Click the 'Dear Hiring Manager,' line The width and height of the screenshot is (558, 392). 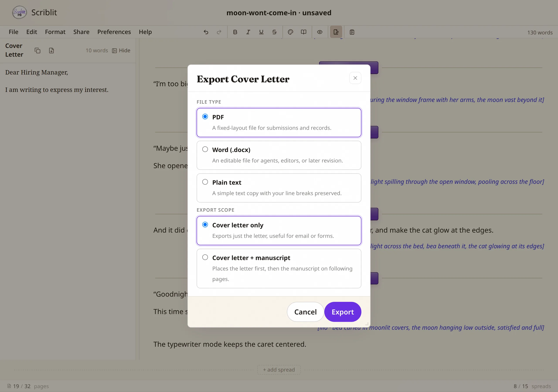coord(36,72)
